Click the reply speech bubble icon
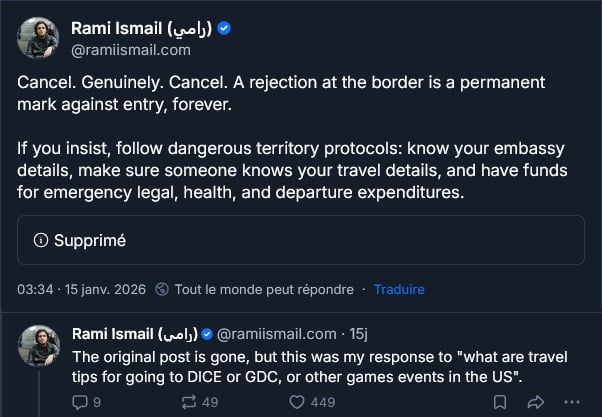This screenshot has height=417, width=602. pyautogui.click(x=81, y=402)
